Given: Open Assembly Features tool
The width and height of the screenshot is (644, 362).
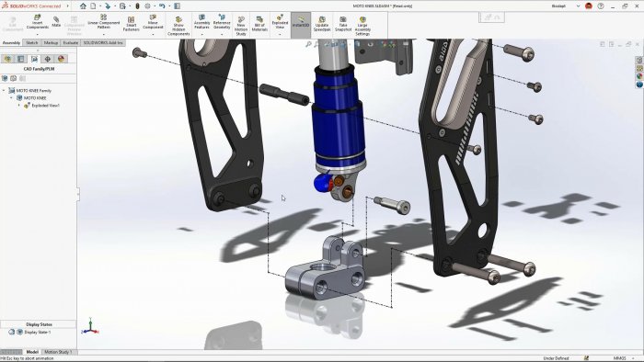Looking at the screenshot, I should [x=201, y=22].
